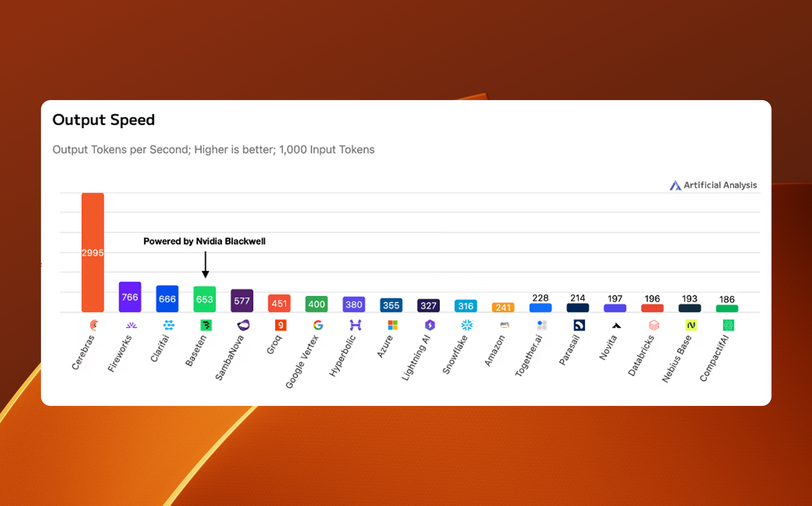Select the Lightning AI 327 bar
The image size is (812, 506).
tap(428, 306)
